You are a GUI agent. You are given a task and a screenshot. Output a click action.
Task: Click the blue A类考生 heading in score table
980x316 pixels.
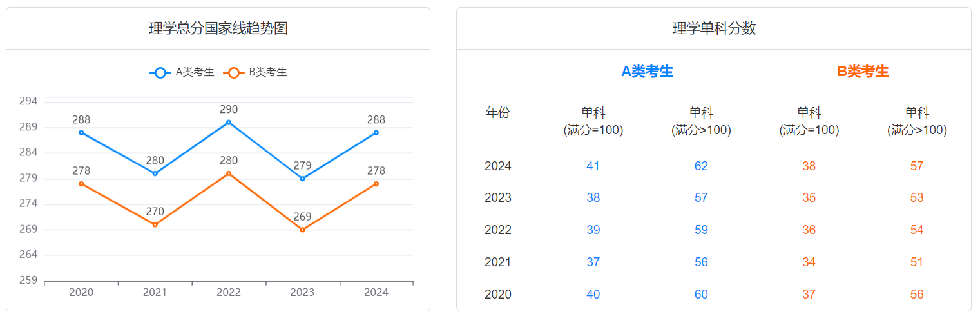[x=647, y=72]
